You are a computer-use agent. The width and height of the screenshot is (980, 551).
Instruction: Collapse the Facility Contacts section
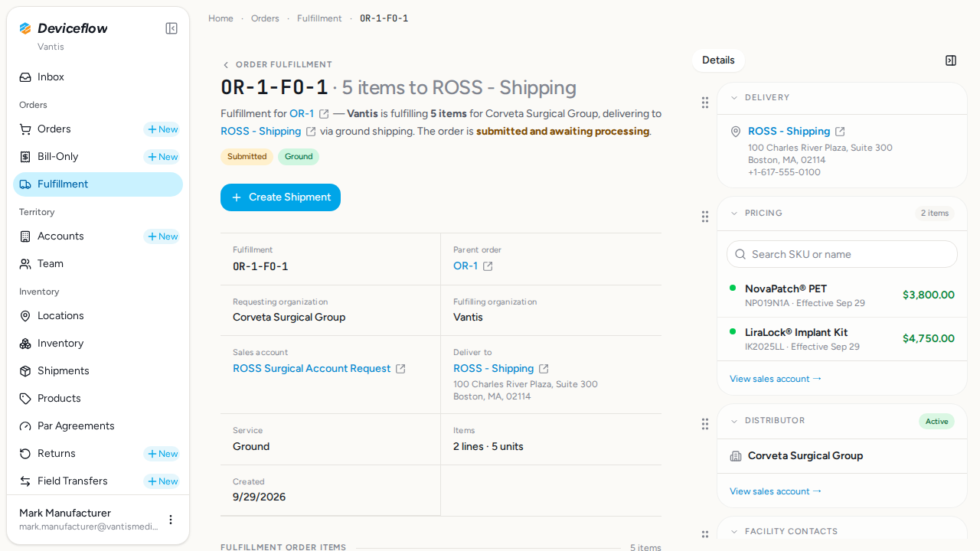coord(734,532)
